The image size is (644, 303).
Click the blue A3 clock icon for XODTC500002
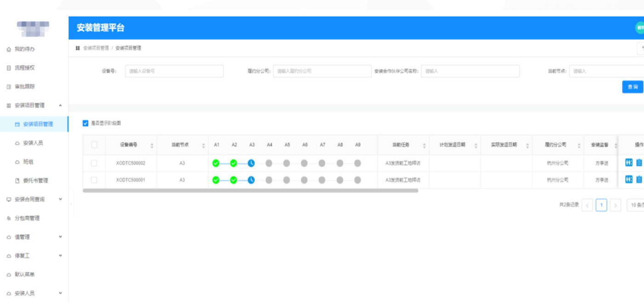[251, 163]
